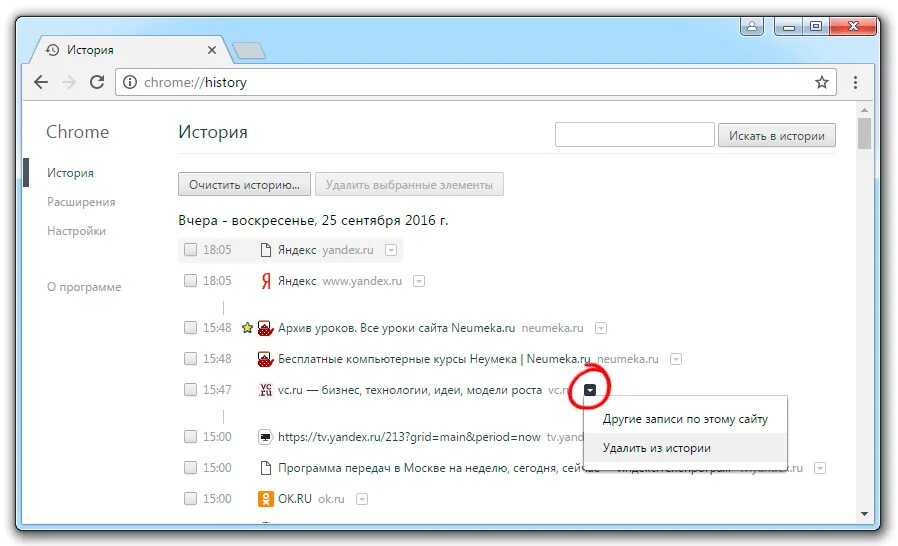Click the Искать в истории button
The image size is (898, 546).
[x=777, y=135]
